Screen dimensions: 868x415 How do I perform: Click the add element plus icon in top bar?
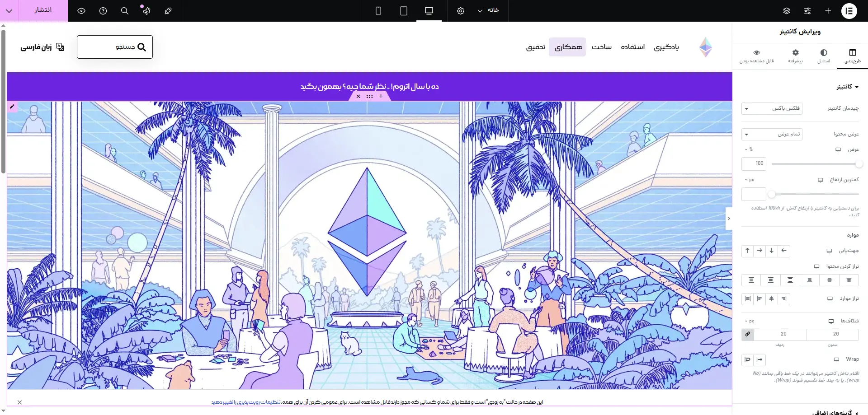coord(828,11)
